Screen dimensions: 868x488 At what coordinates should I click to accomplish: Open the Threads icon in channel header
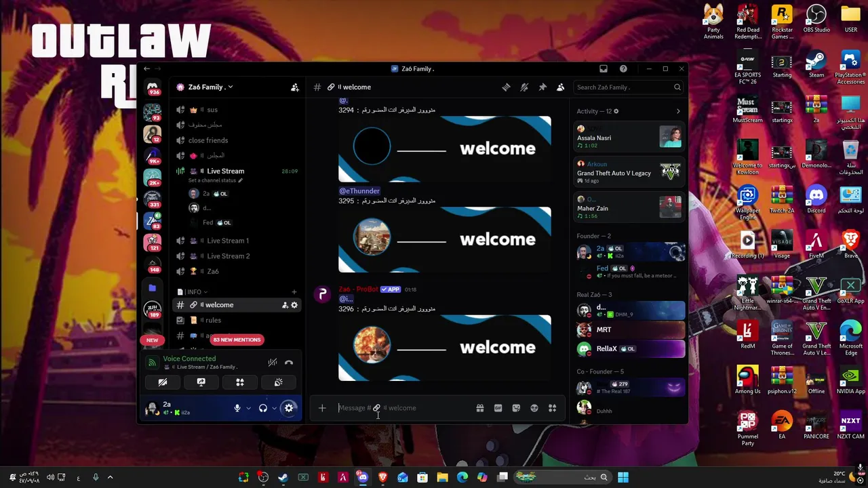506,87
